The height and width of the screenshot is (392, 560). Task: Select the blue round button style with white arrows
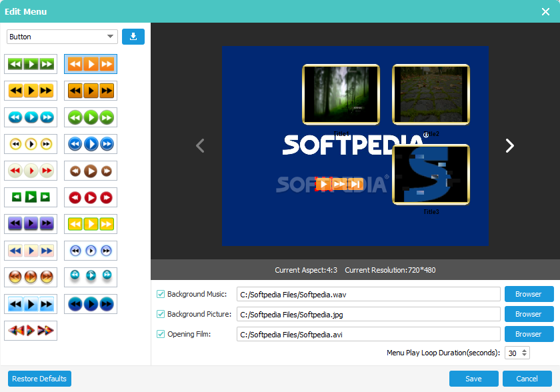coord(91,144)
